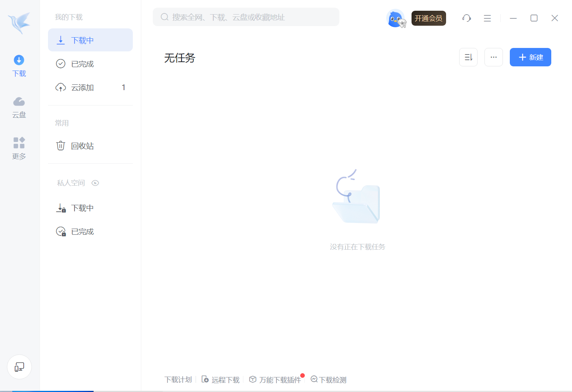This screenshot has height=392, width=572.
Task: Open the 更多 apps section
Action: [x=19, y=148]
